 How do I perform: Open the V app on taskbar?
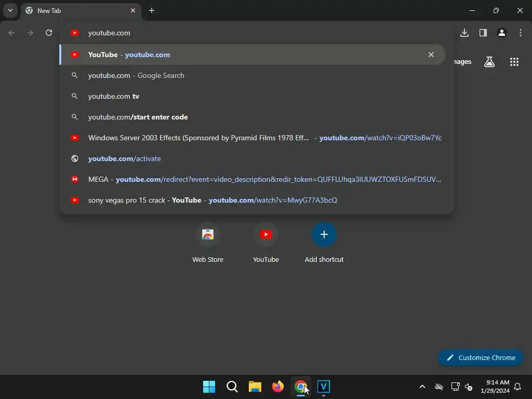coord(324,387)
